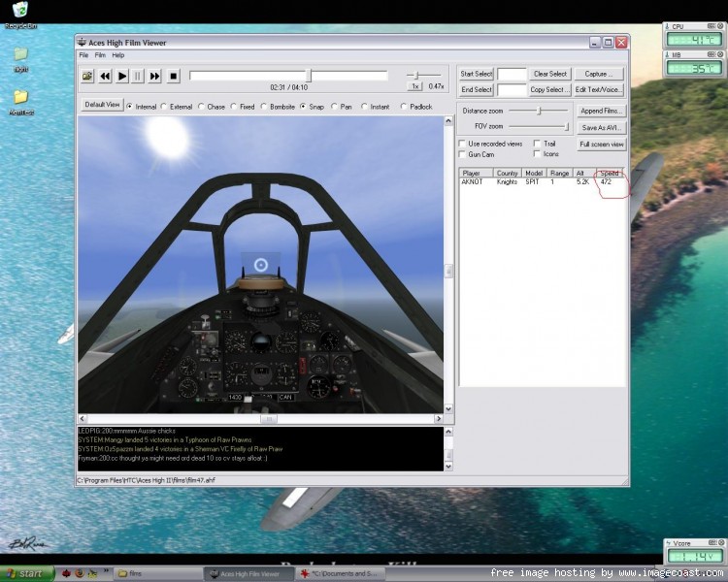Click the open film file icon
The width and height of the screenshot is (728, 582).
coord(86,76)
